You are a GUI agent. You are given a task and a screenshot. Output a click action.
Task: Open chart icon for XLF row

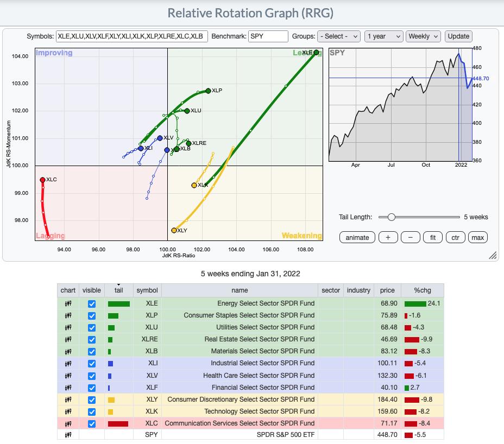coord(68,388)
